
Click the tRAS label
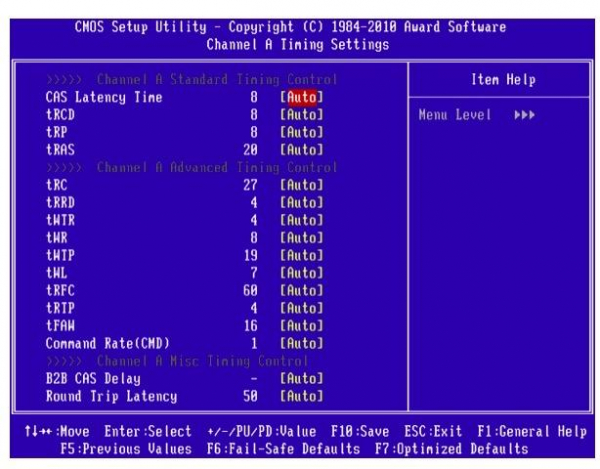pos(60,150)
